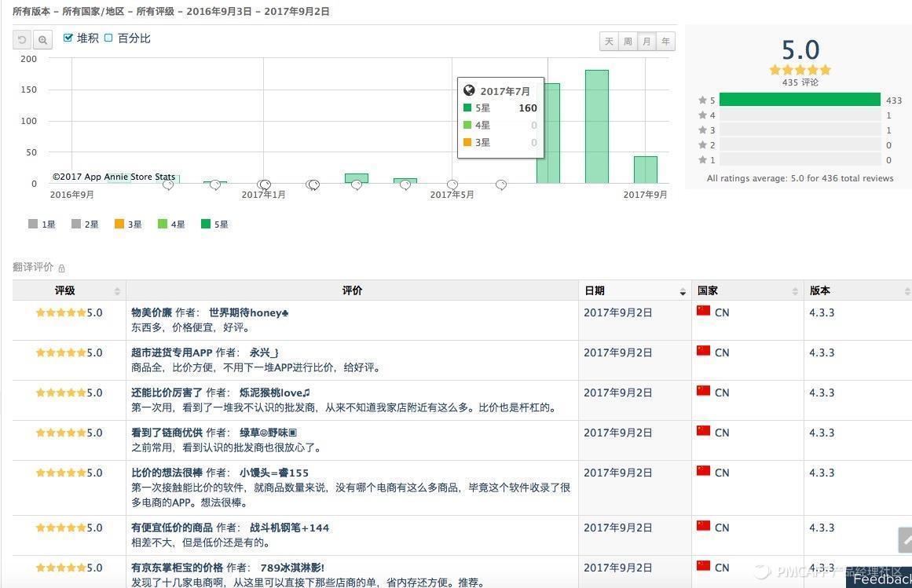Viewport: 912px width, 588px height.
Task: Switch chart granularity to 天
Action: point(609,42)
